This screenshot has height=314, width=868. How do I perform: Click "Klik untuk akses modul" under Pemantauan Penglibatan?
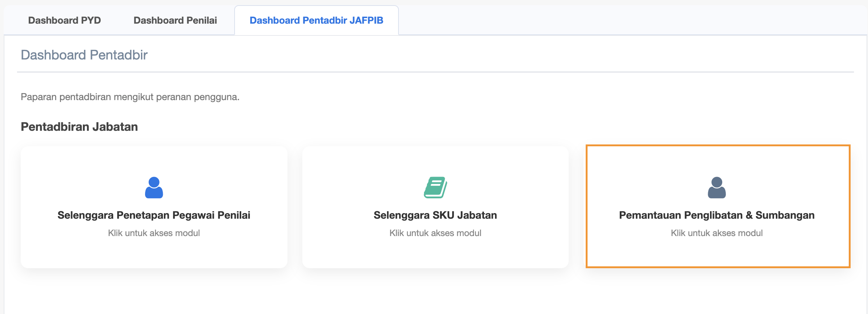click(717, 233)
